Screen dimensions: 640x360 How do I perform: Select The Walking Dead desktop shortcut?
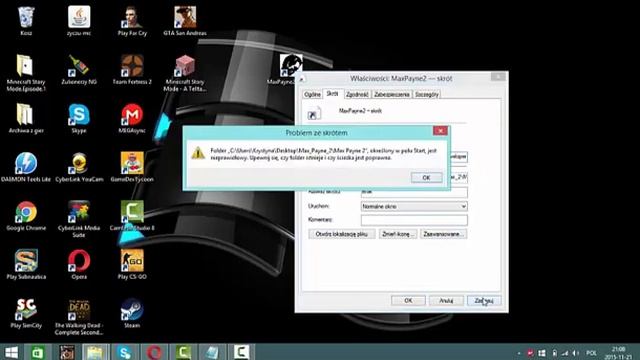(x=79, y=317)
